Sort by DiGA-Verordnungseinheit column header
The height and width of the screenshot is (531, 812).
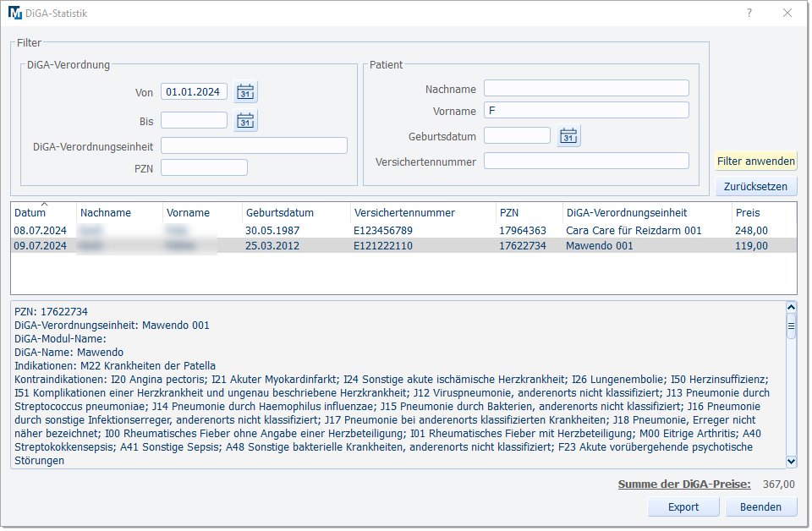click(626, 213)
